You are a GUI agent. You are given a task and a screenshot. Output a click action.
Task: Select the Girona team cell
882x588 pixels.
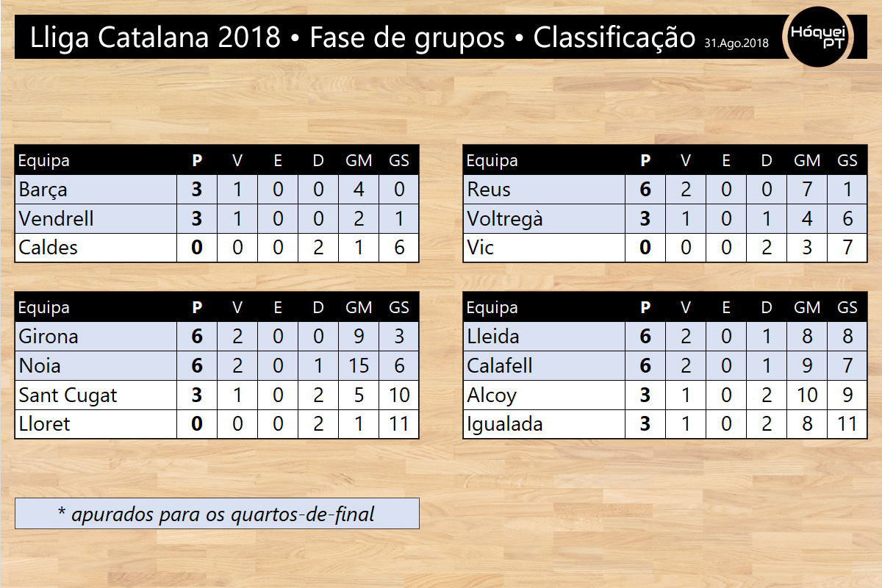tap(96, 337)
